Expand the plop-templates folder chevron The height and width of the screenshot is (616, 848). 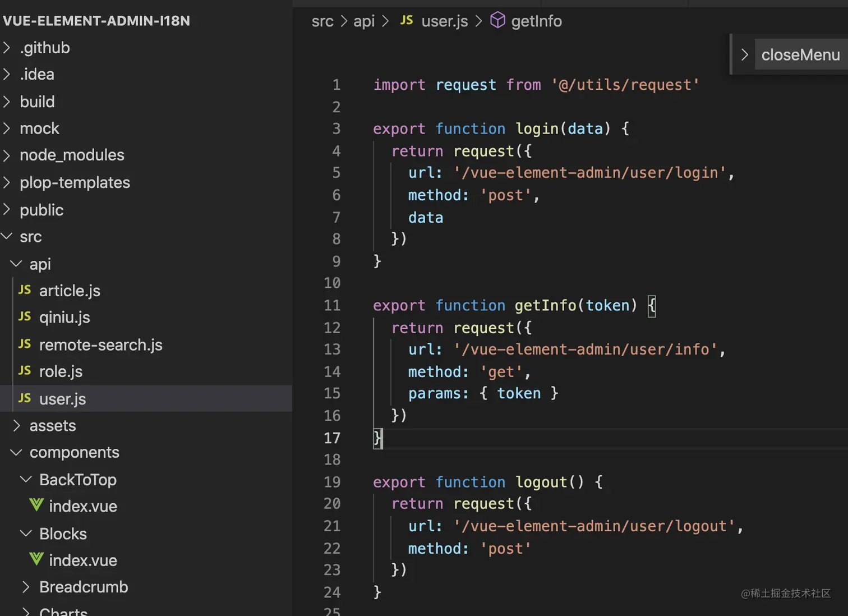(7, 182)
